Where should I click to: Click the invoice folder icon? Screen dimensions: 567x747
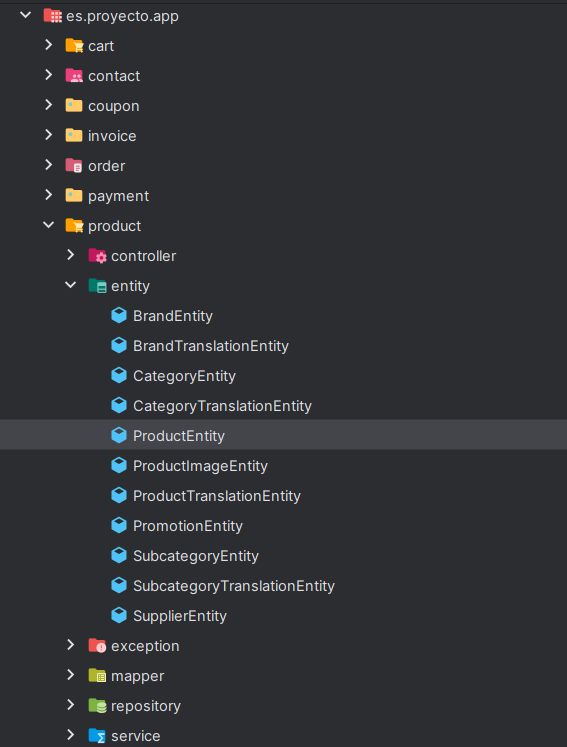(x=74, y=135)
